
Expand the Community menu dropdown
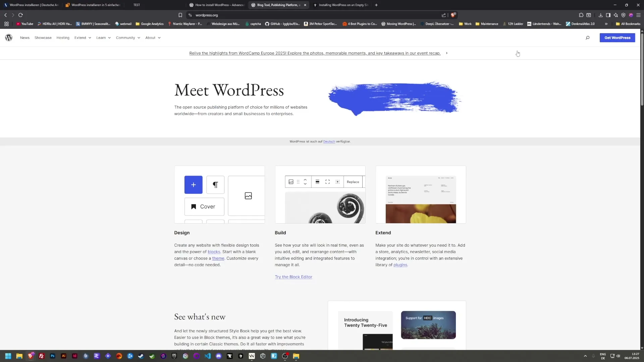click(x=127, y=38)
